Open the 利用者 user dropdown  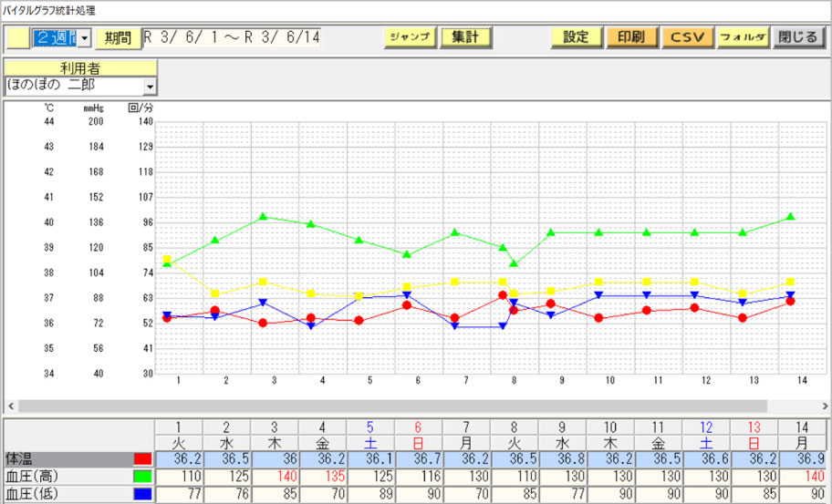pos(150,87)
